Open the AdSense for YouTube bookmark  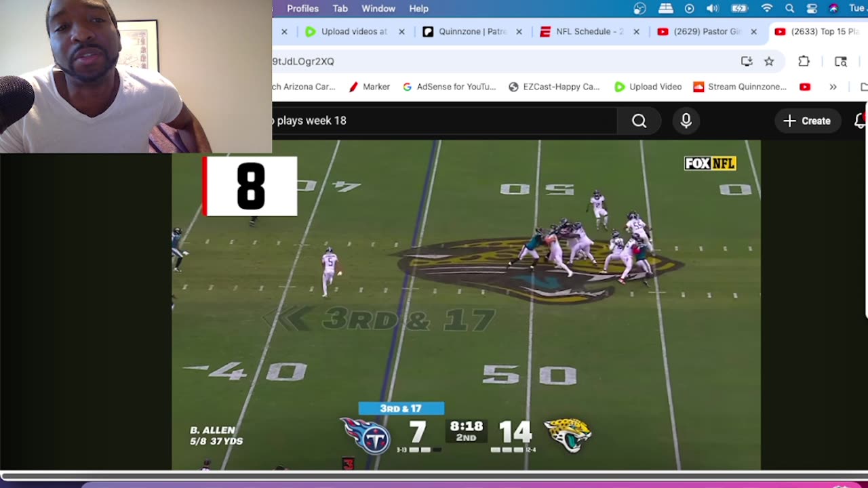[449, 87]
